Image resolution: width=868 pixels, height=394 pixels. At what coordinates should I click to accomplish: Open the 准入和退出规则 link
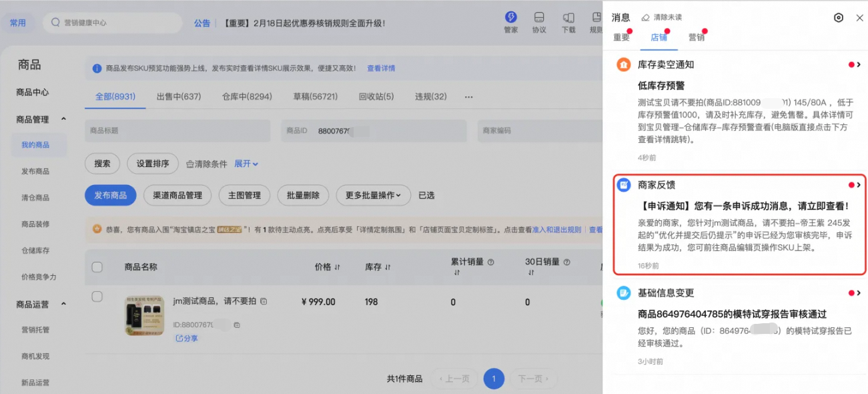coord(556,229)
